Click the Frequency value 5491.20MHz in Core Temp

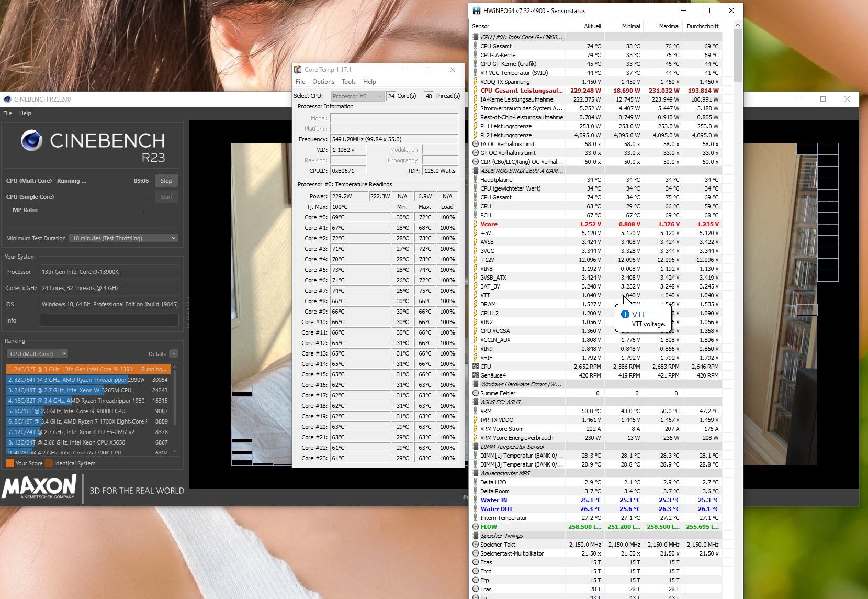[394, 139]
